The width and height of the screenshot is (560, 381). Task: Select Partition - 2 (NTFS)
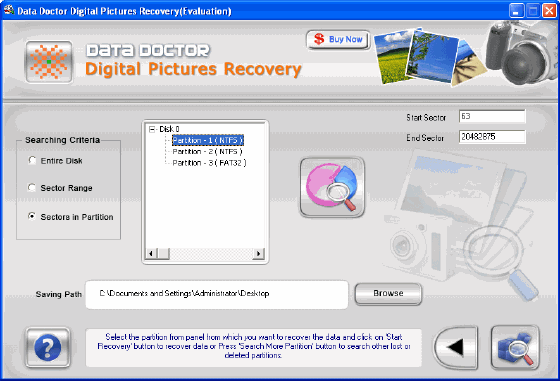point(207,152)
